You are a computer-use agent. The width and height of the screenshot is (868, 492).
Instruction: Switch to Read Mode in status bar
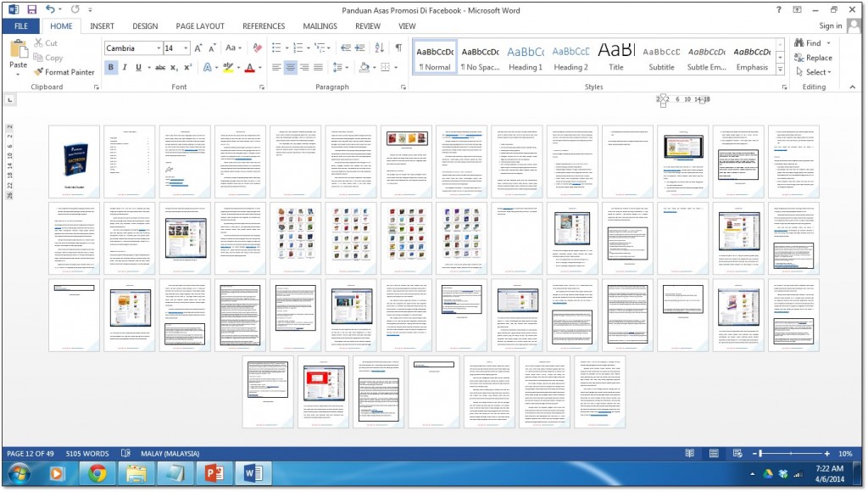tap(690, 454)
